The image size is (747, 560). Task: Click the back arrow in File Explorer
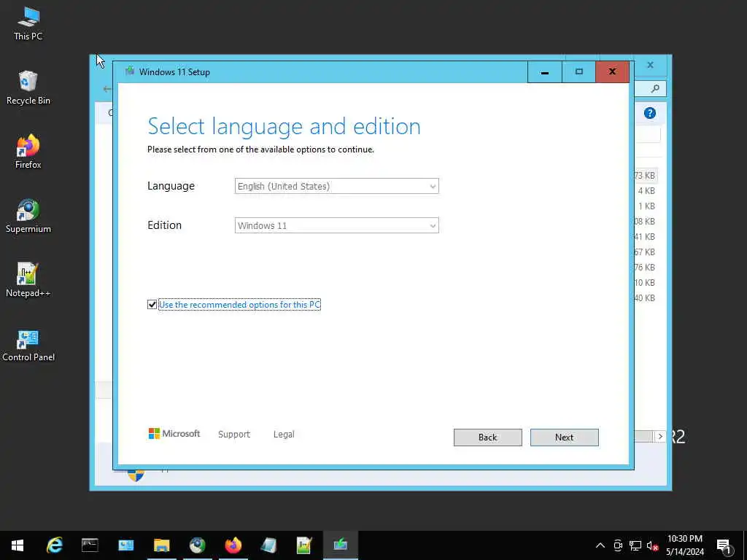pyautogui.click(x=107, y=88)
